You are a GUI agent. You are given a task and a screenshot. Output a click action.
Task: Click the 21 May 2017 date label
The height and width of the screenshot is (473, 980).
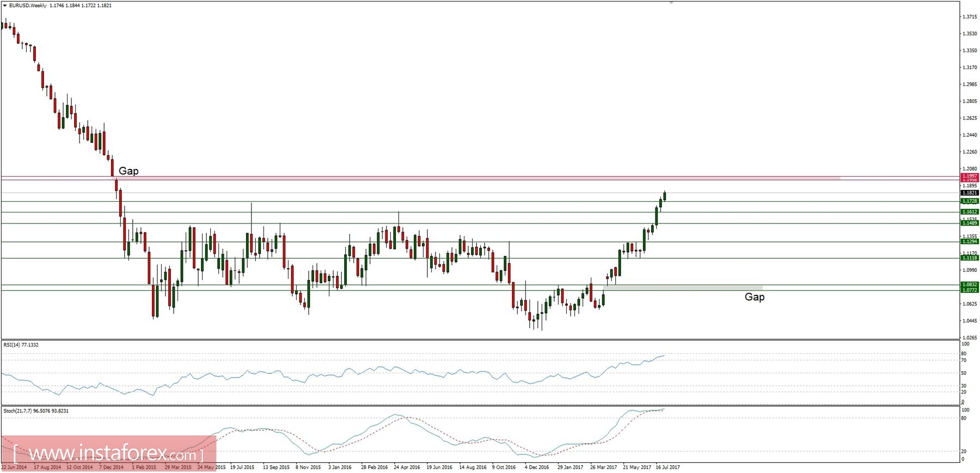637,468
